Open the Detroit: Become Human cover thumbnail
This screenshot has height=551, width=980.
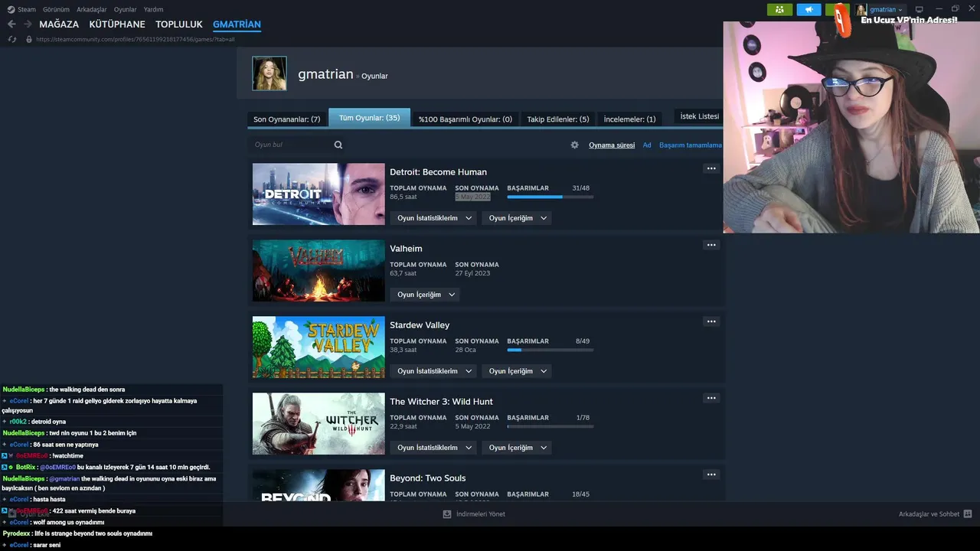pos(318,194)
